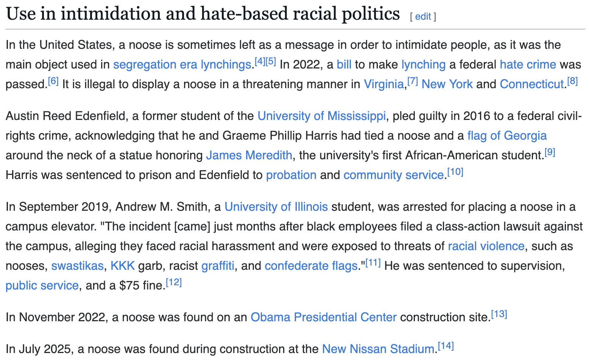Click the edit link beside the heading
The width and height of the screenshot is (589, 364).
coord(423,16)
